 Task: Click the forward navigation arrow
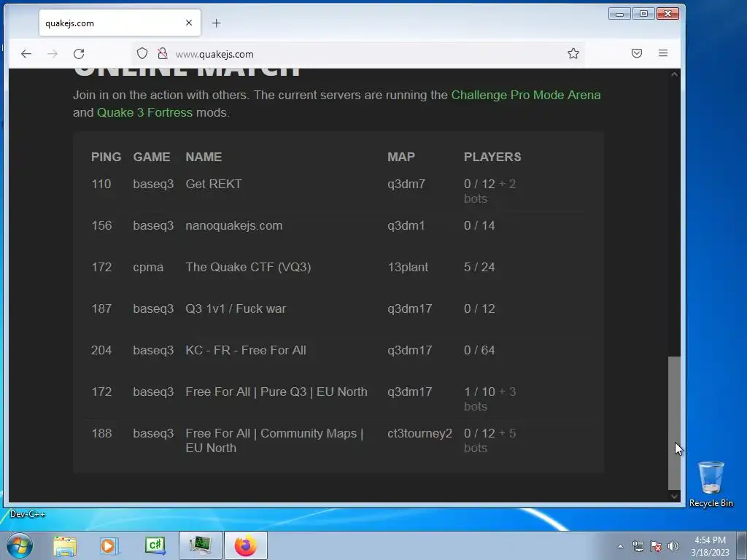(x=53, y=54)
